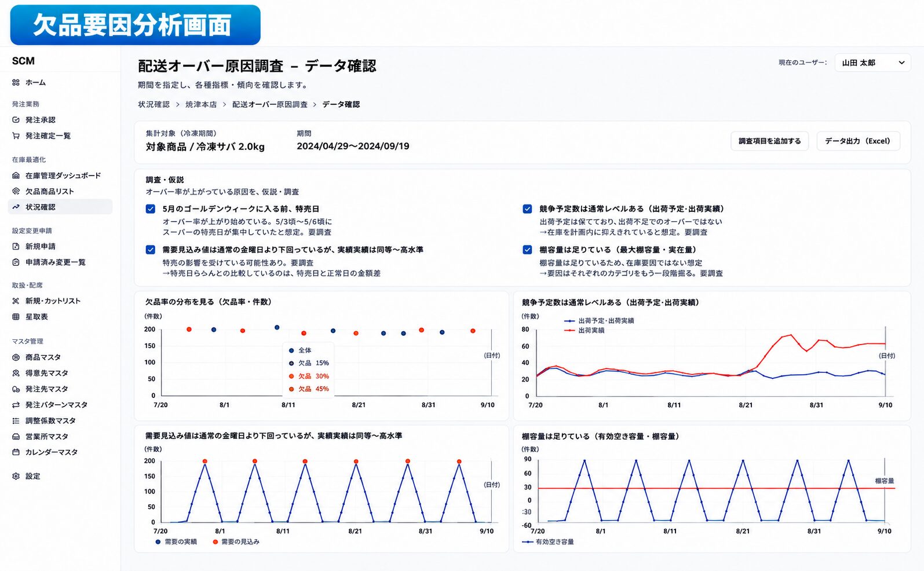The width and height of the screenshot is (924, 571).
Task: Click the 欠品 15% legend dot
Action: coord(291,363)
